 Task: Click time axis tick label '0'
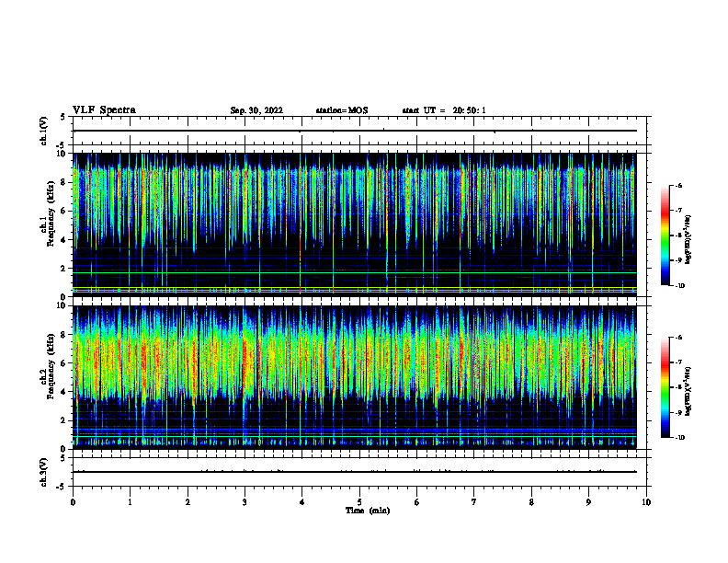point(73,502)
